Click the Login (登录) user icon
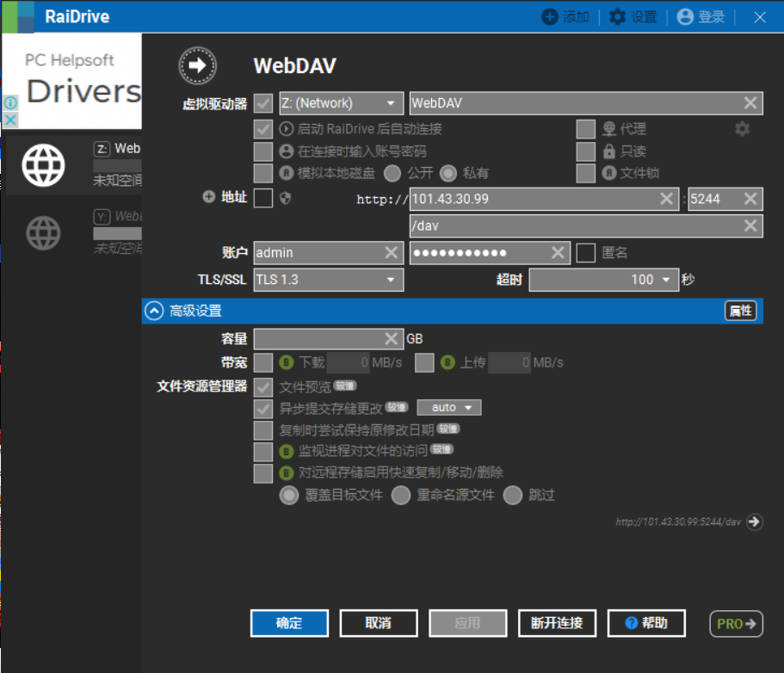Image resolution: width=784 pixels, height=673 pixels. click(x=685, y=16)
